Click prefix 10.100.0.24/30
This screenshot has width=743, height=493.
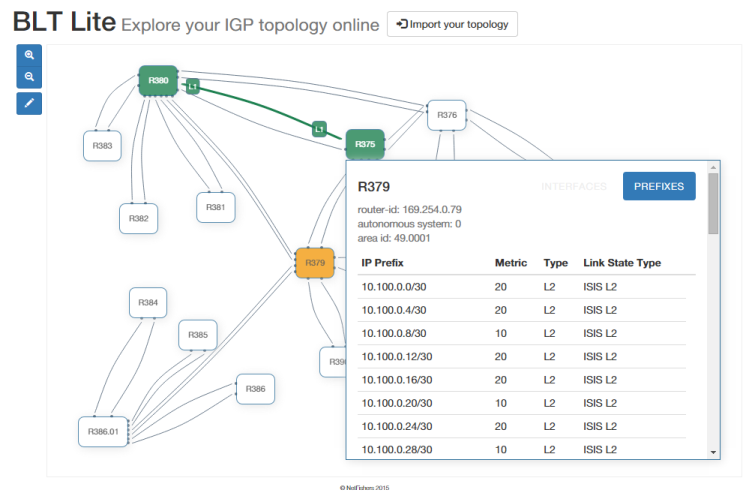397,426
